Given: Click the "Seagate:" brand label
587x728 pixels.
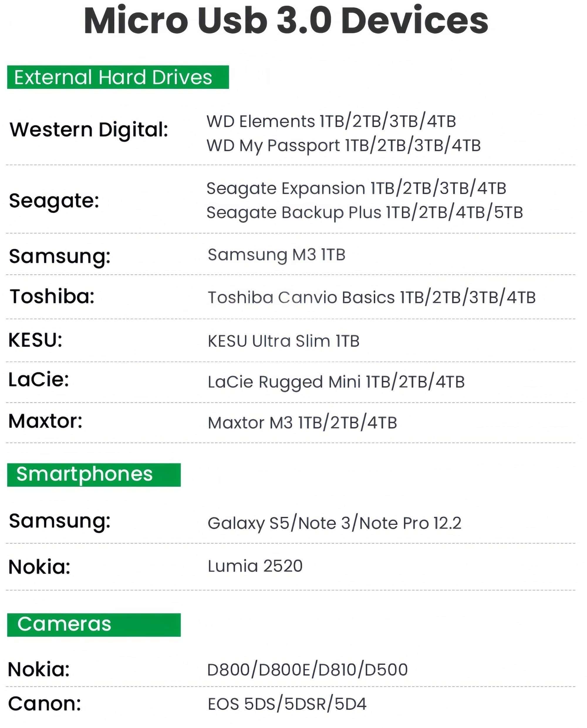Looking at the screenshot, I should click(x=54, y=201).
